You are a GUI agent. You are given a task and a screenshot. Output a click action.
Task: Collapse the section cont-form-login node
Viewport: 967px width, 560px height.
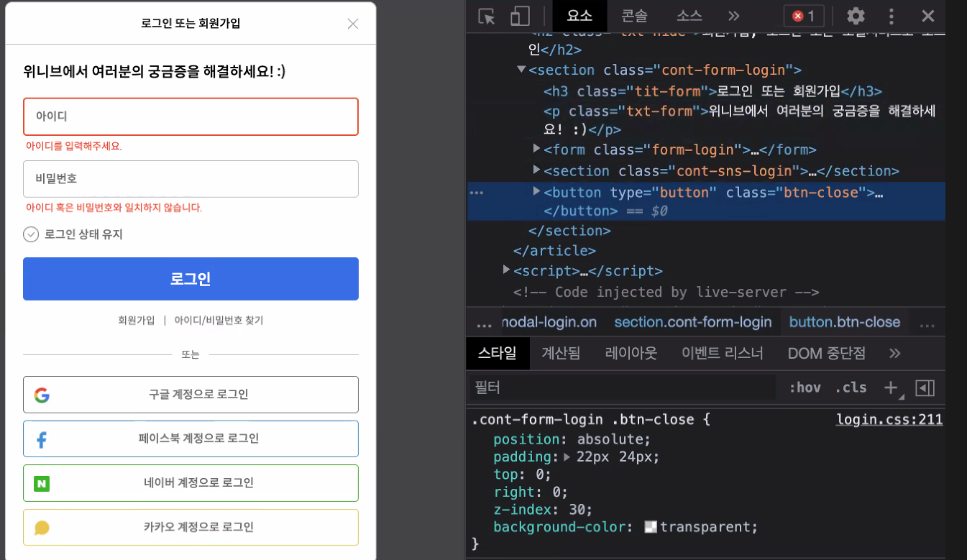(521, 70)
